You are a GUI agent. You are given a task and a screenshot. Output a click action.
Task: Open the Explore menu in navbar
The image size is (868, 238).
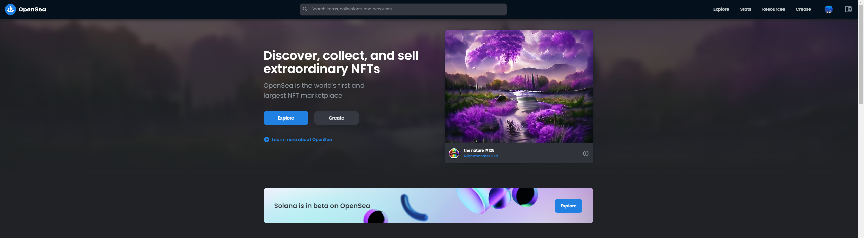pos(721,9)
